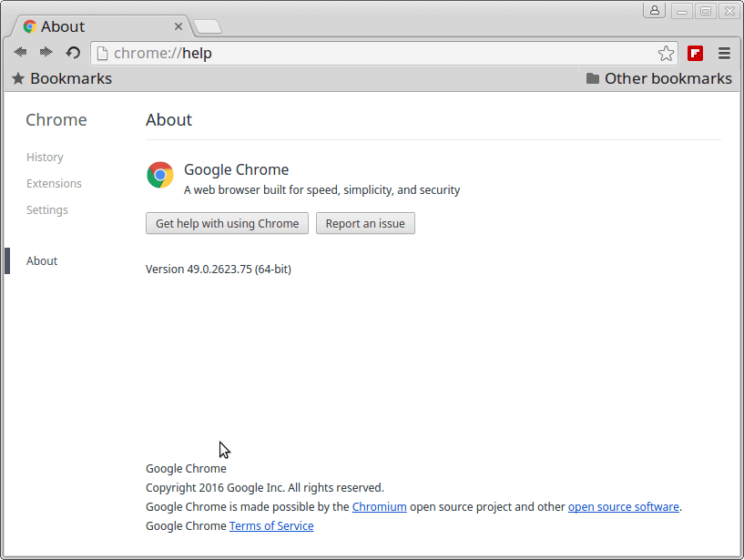The image size is (744, 560).
Task: Click the browser forward arrow
Action: 46,52
